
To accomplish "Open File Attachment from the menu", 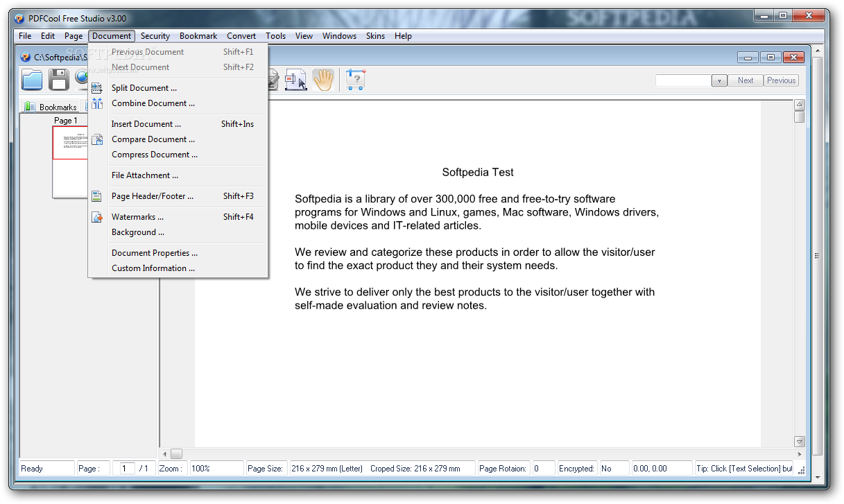I will click(178, 175).
